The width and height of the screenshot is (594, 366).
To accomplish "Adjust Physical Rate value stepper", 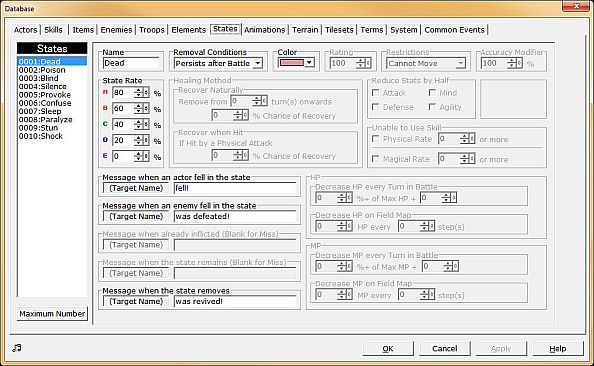I will (x=467, y=139).
